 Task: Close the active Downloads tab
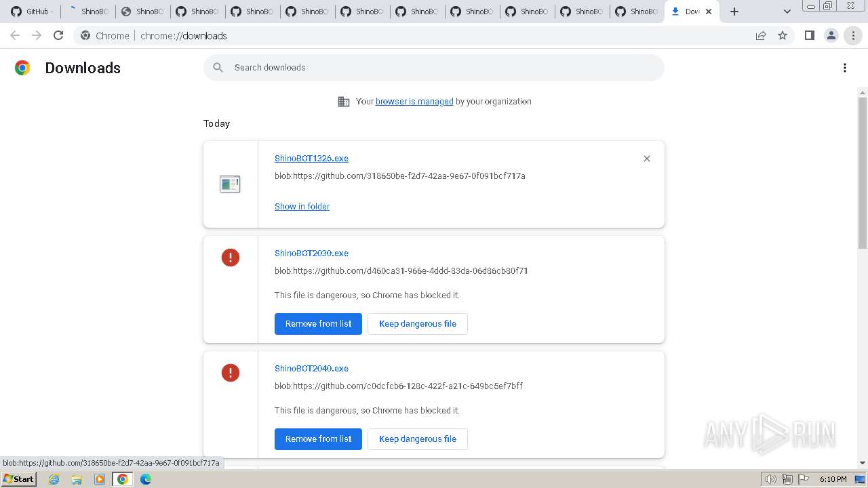point(709,12)
